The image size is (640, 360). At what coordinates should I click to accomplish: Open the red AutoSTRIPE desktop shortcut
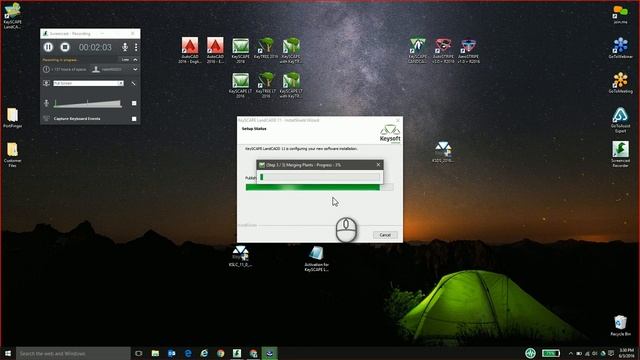(x=443, y=50)
